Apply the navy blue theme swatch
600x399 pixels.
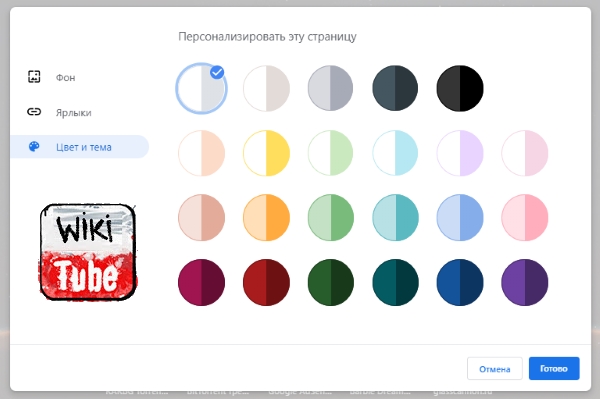coord(460,282)
